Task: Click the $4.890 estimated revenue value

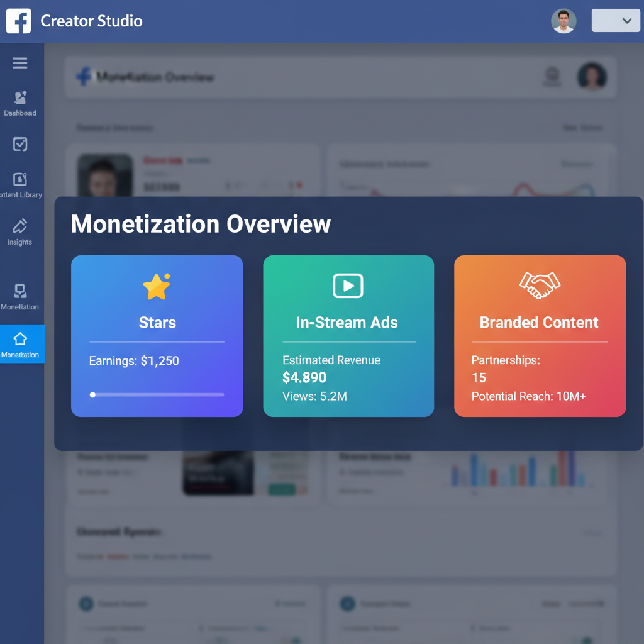Action: (304, 377)
